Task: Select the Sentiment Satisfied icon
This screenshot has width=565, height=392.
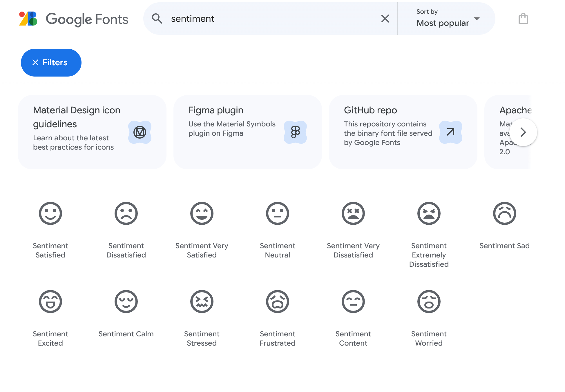Action: point(50,214)
